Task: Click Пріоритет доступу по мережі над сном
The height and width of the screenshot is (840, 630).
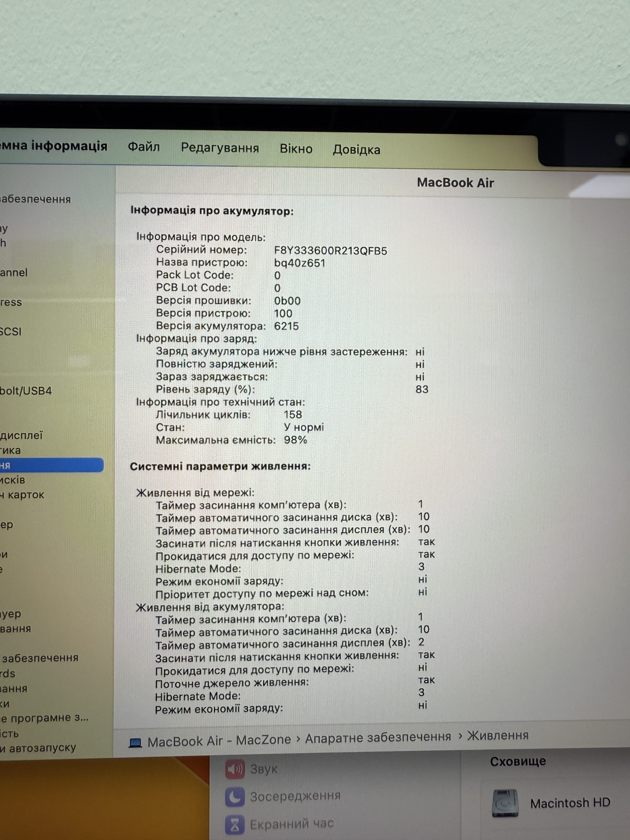Action: (262, 593)
